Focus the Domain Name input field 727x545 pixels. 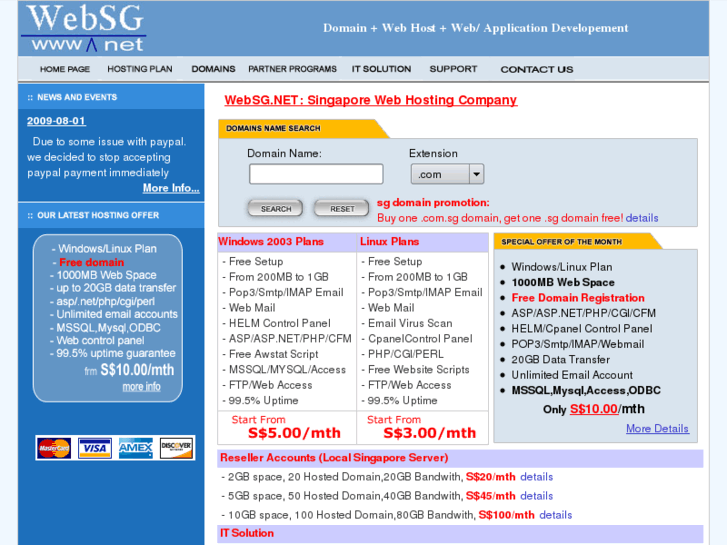[x=316, y=174]
